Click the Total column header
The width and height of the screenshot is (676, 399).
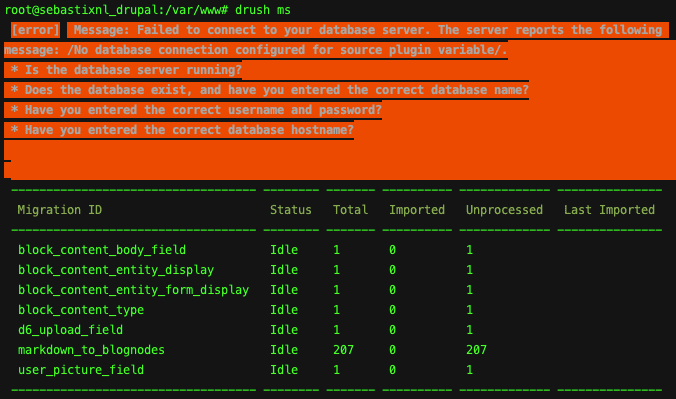(350, 210)
